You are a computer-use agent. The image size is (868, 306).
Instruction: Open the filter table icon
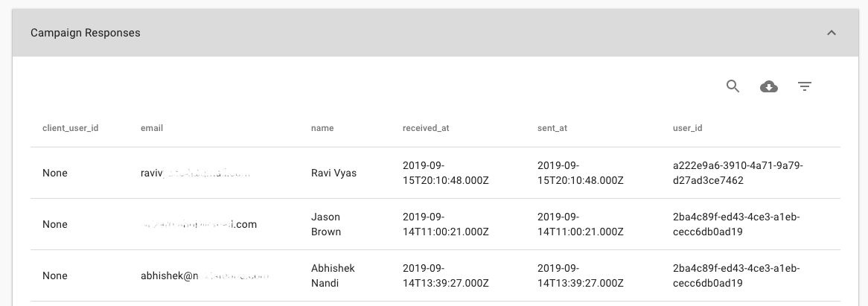point(804,86)
